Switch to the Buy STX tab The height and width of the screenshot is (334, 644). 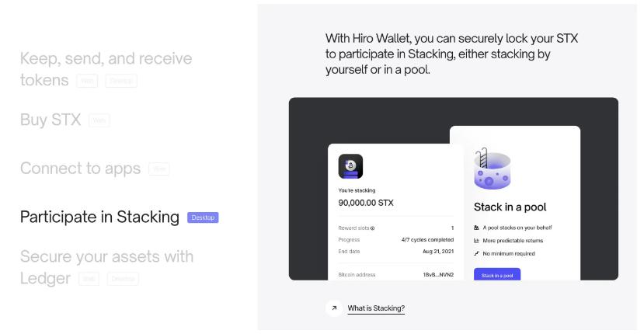50,120
